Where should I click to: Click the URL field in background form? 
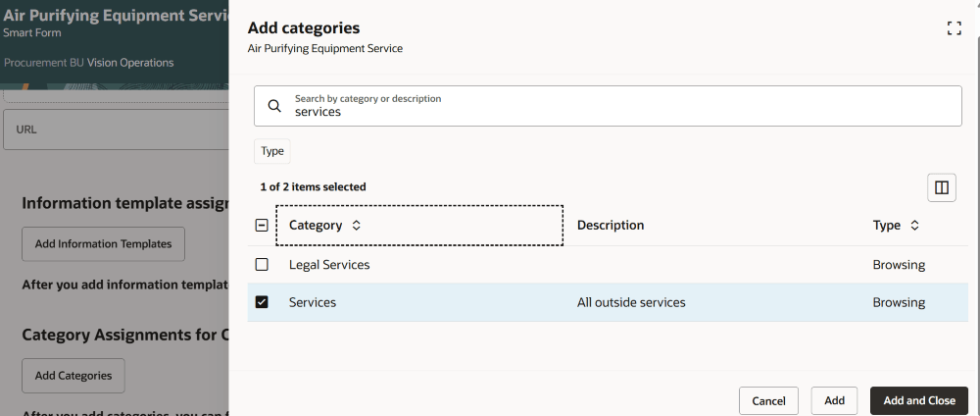117,130
